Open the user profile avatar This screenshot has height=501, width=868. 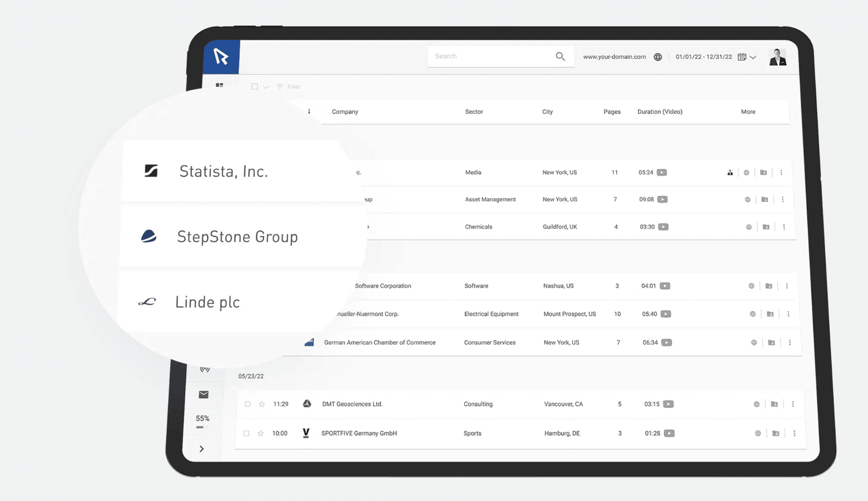(777, 57)
